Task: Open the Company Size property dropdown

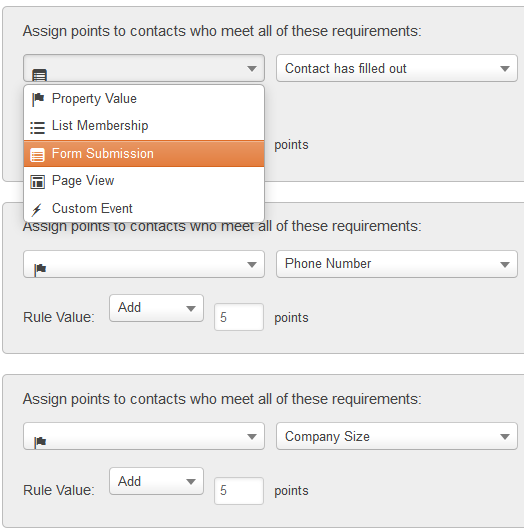Action: click(397, 436)
